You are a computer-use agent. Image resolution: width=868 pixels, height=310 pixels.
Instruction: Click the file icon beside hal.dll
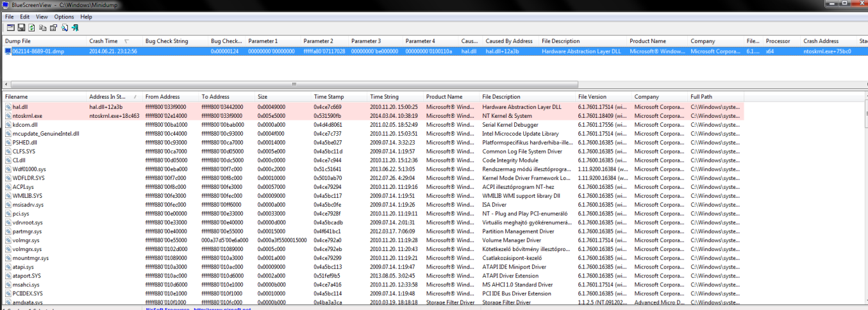[x=8, y=107]
